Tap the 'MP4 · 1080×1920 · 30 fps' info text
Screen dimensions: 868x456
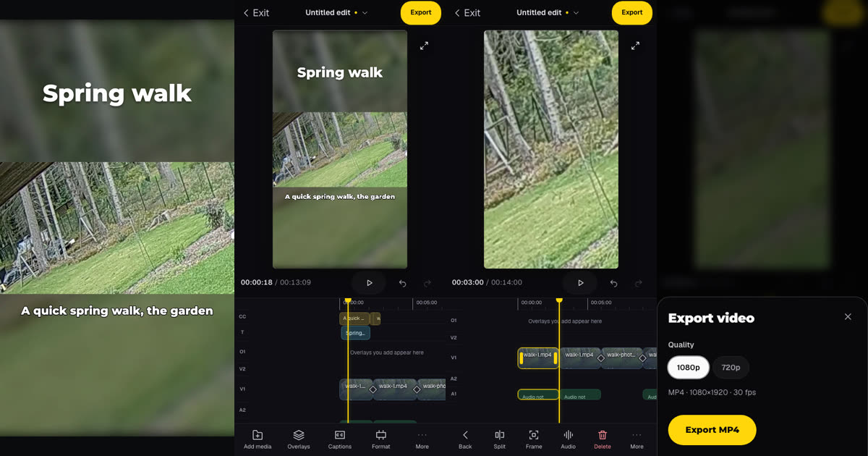click(x=711, y=393)
